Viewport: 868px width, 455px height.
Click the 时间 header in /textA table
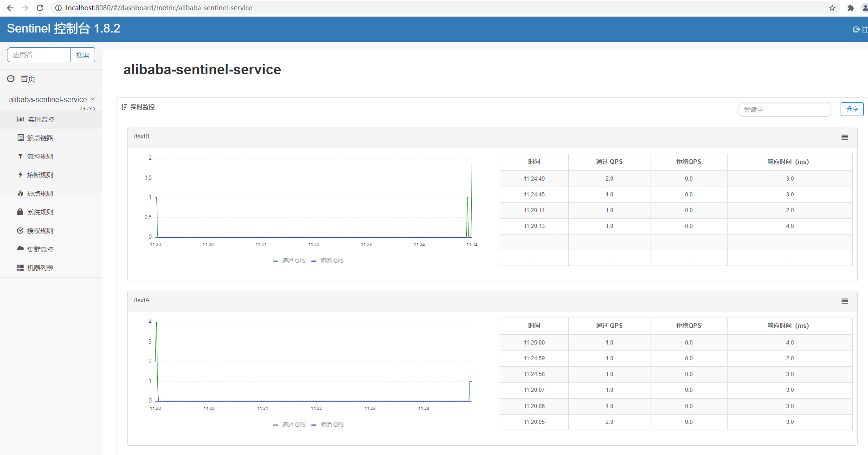point(534,325)
